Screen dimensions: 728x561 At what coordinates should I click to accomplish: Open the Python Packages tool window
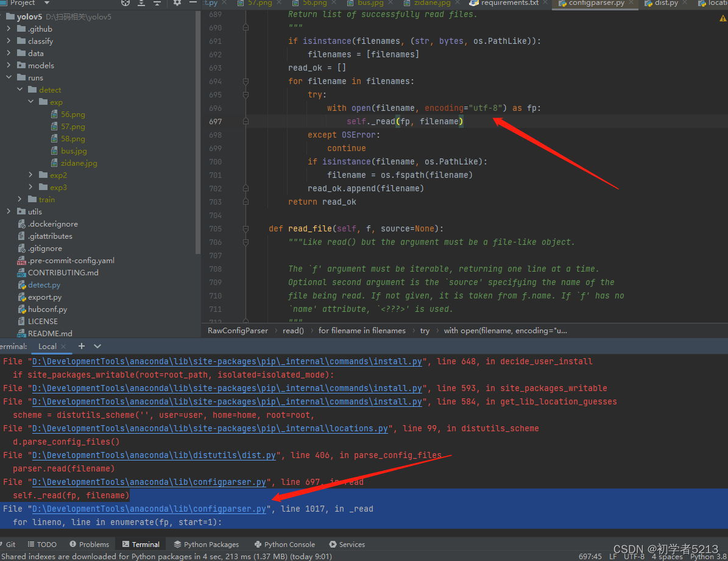pyautogui.click(x=206, y=545)
